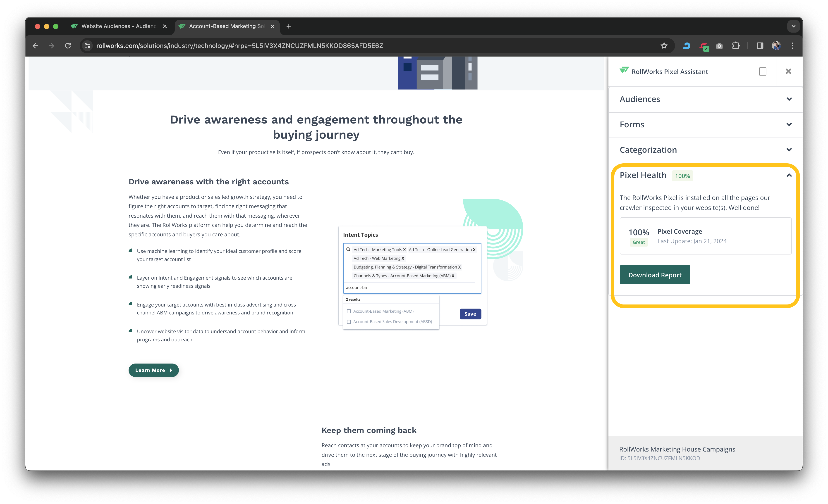The width and height of the screenshot is (828, 504).
Task: Expand the Forms section
Action: [x=705, y=125]
